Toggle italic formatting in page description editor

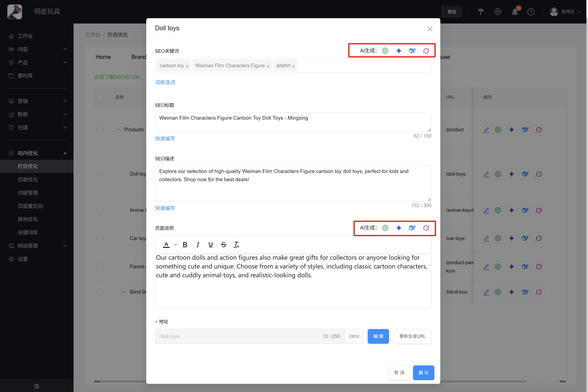[198, 245]
